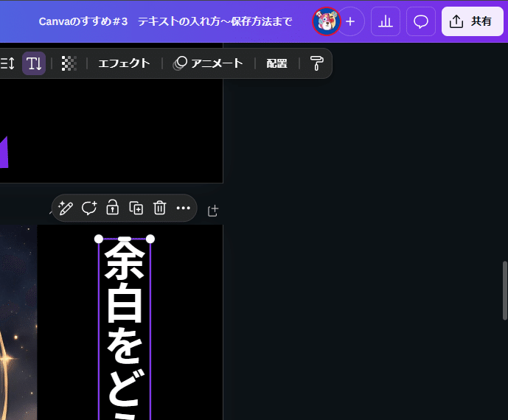Click the Magic Write pencil icon
This screenshot has height=420, width=508.
[66, 208]
